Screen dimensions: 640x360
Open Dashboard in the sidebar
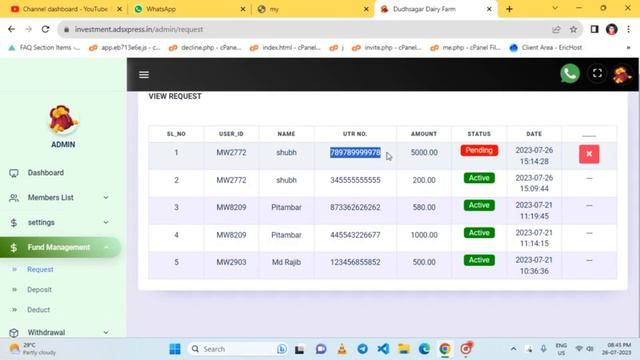click(x=46, y=173)
